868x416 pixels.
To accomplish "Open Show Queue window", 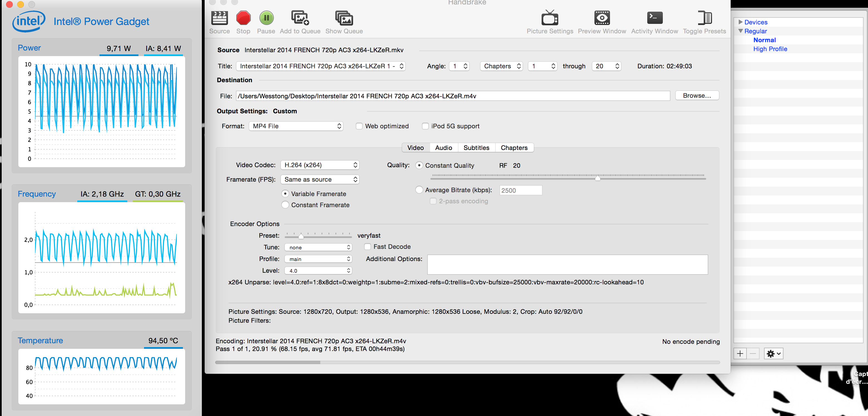I will (344, 18).
